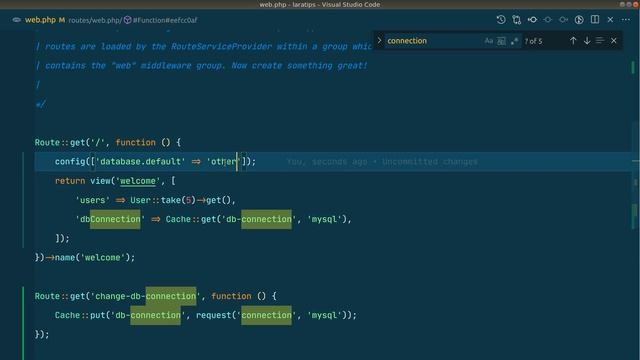The width and height of the screenshot is (640, 360).
Task: Click the breadcrumb function symbol icon
Action: coord(128,20)
